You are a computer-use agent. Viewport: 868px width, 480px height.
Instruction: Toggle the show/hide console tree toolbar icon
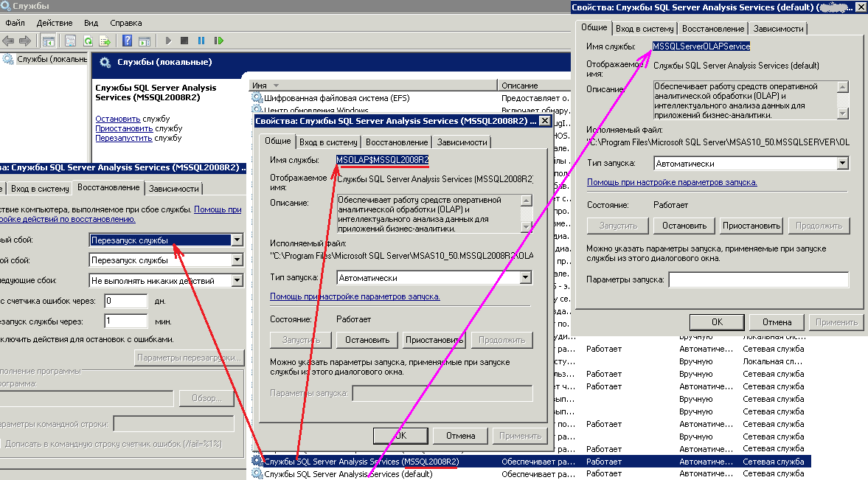click(x=48, y=41)
